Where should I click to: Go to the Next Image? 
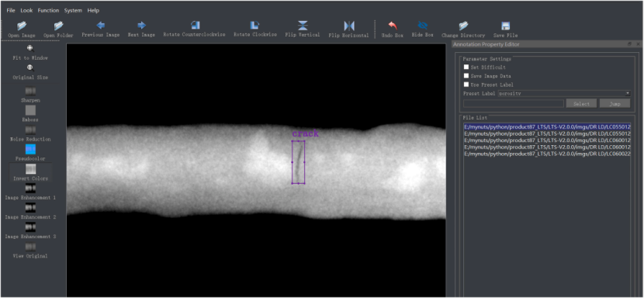click(x=142, y=26)
